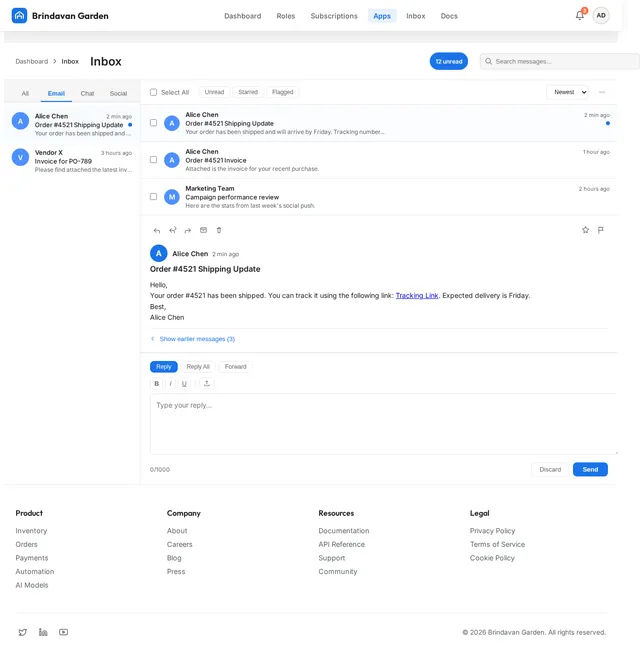Open the three-dot more options menu
Image resolution: width=640 pixels, height=655 pixels.
click(602, 92)
